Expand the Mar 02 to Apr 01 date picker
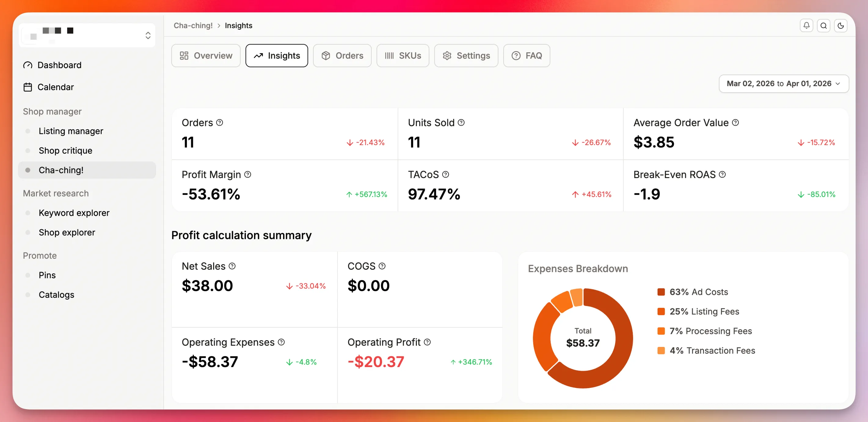This screenshot has width=868, height=422. 783,84
